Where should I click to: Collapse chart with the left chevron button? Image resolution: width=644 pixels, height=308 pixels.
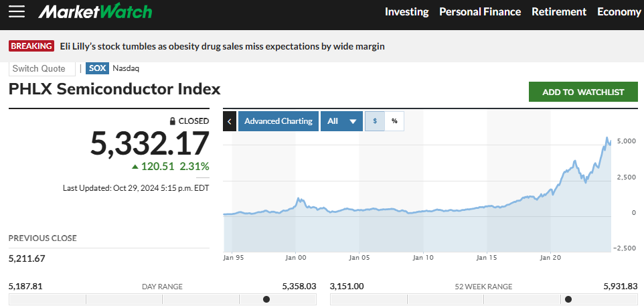pos(229,121)
